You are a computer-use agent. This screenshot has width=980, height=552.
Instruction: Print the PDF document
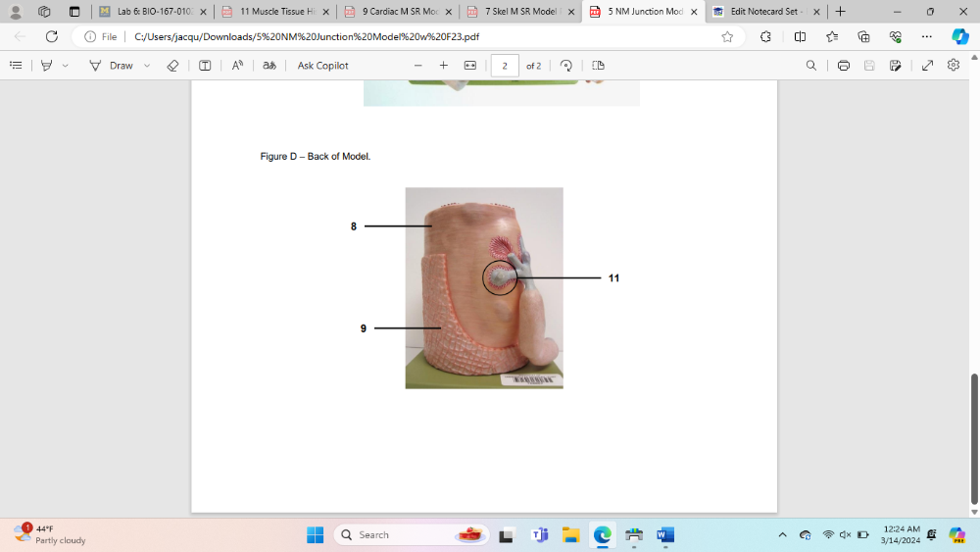click(x=843, y=66)
